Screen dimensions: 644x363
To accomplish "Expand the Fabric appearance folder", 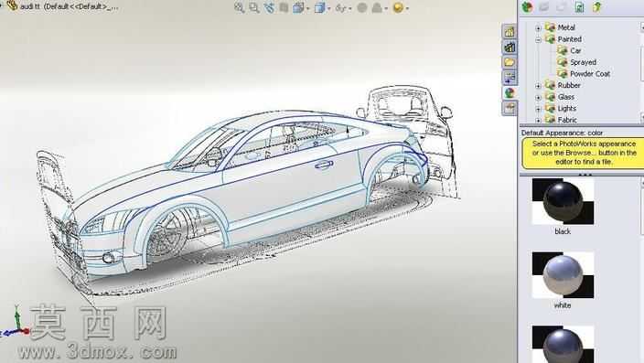I will click(x=538, y=121).
